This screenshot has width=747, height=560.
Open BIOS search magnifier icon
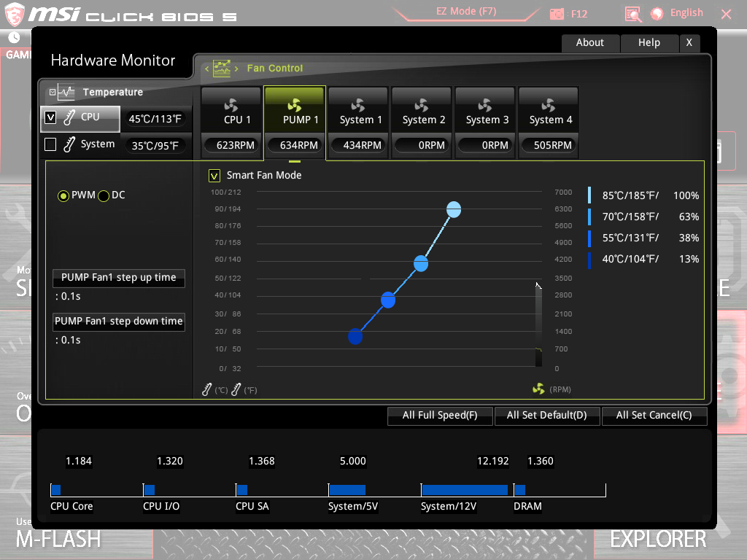(633, 14)
